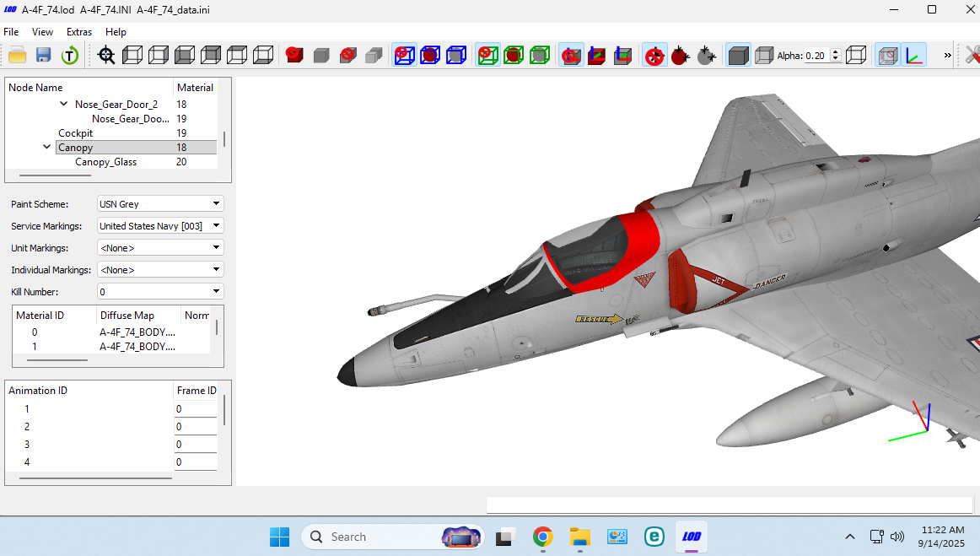Screen dimensions: 980x556
Task: Click the zoom-to-fit crosshair magnifier icon
Action: pos(106,55)
